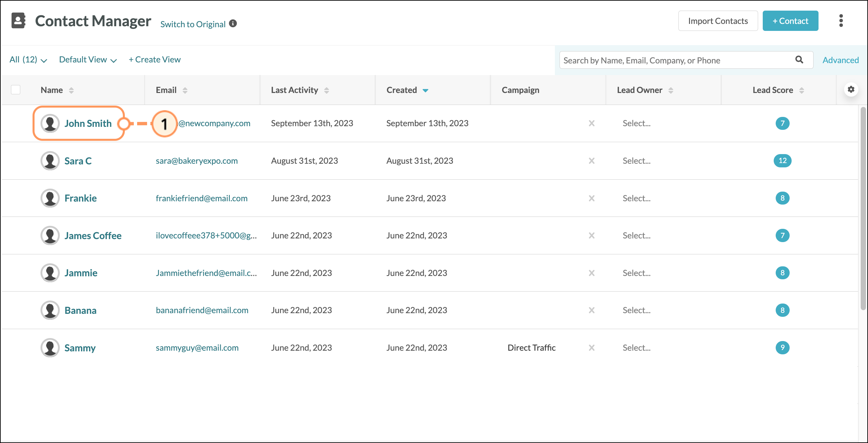Open Sara C contact name link
868x443 pixels.
point(78,161)
